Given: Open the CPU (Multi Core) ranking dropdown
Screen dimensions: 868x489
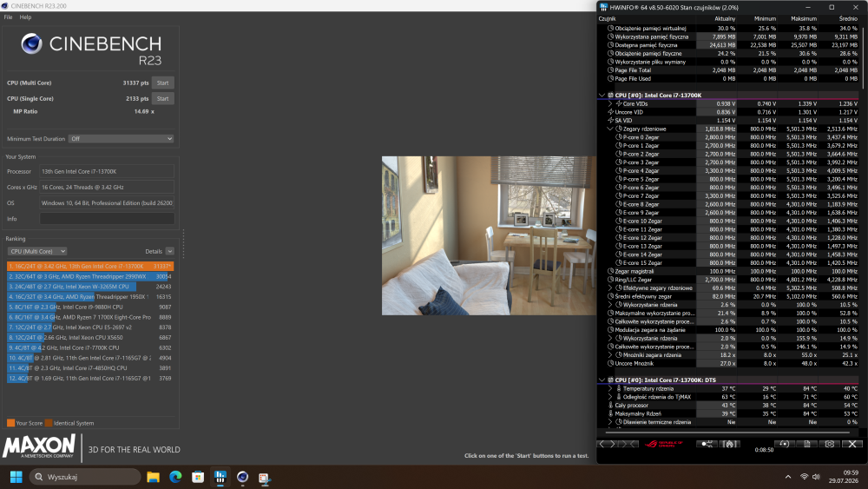Looking at the screenshot, I should [x=37, y=251].
